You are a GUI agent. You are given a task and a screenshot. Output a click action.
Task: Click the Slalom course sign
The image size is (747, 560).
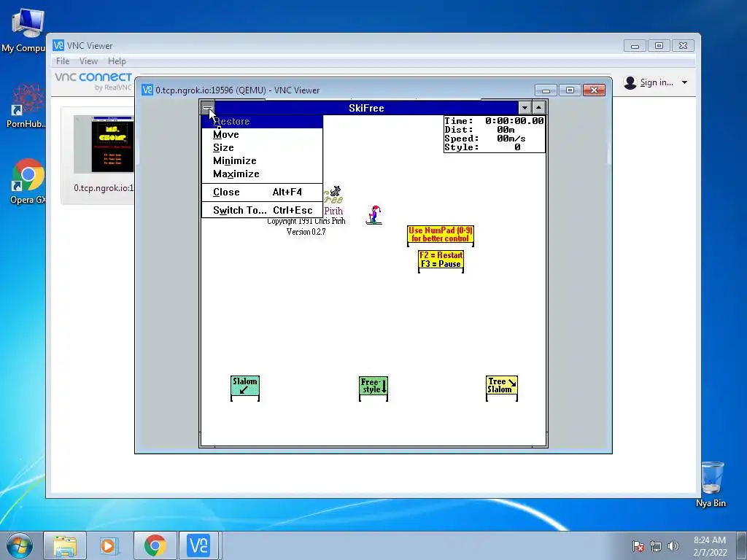(245, 388)
